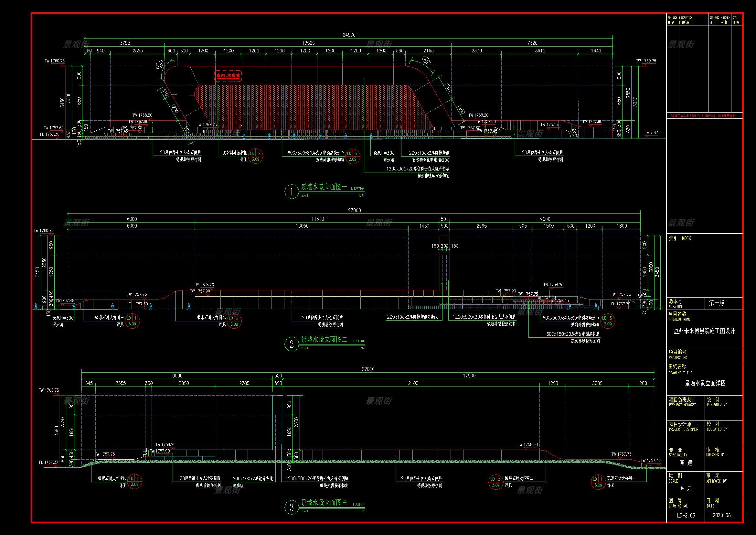Select the 24900 overall dimension text
Screen dimensions: 756x535
(x=349, y=35)
